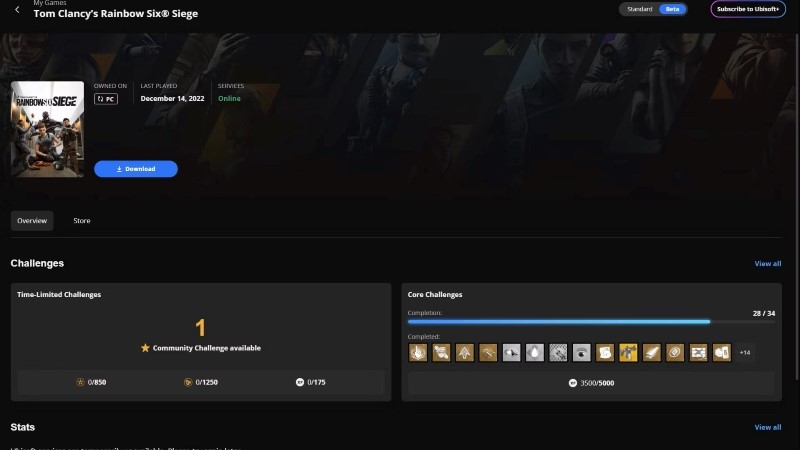Image resolution: width=800 pixels, height=450 pixels.
Task: Open the fourth bronze challenge badge
Action: coord(488,353)
